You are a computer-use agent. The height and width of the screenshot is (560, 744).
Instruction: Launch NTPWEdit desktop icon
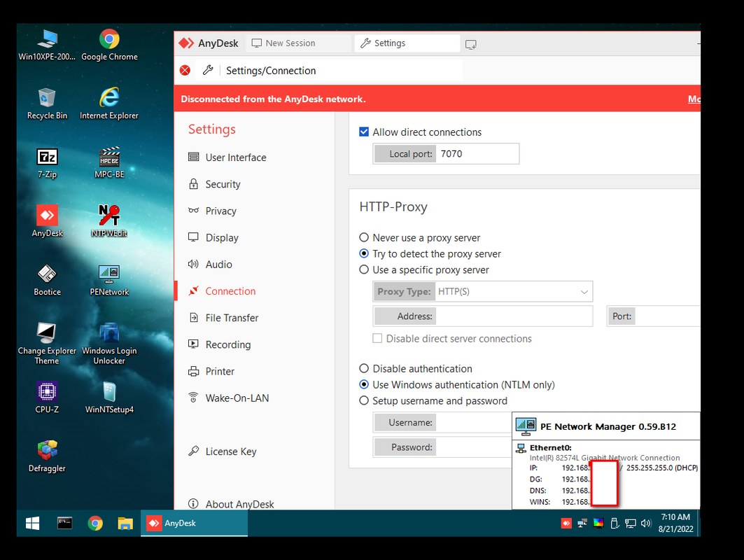tap(109, 221)
